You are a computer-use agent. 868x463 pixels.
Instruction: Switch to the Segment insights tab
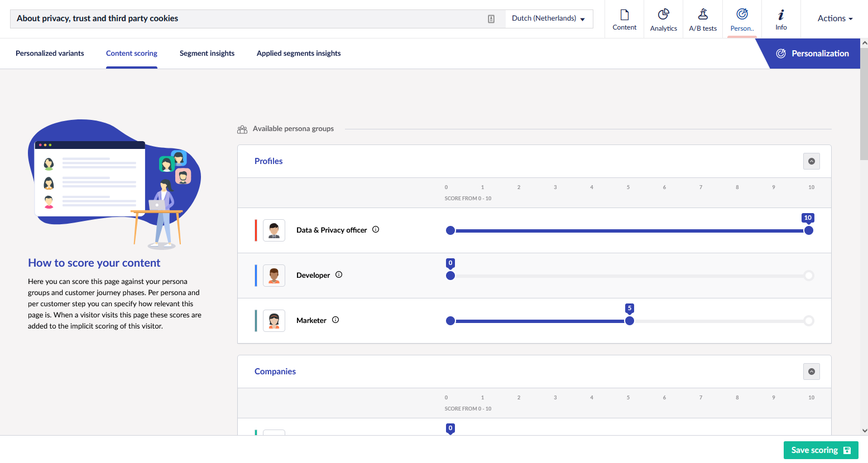[207, 53]
